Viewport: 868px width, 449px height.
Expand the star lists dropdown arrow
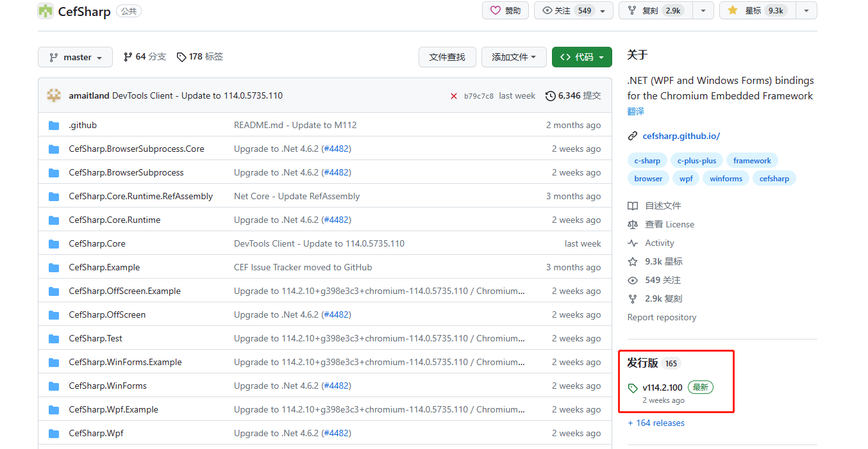(x=806, y=10)
